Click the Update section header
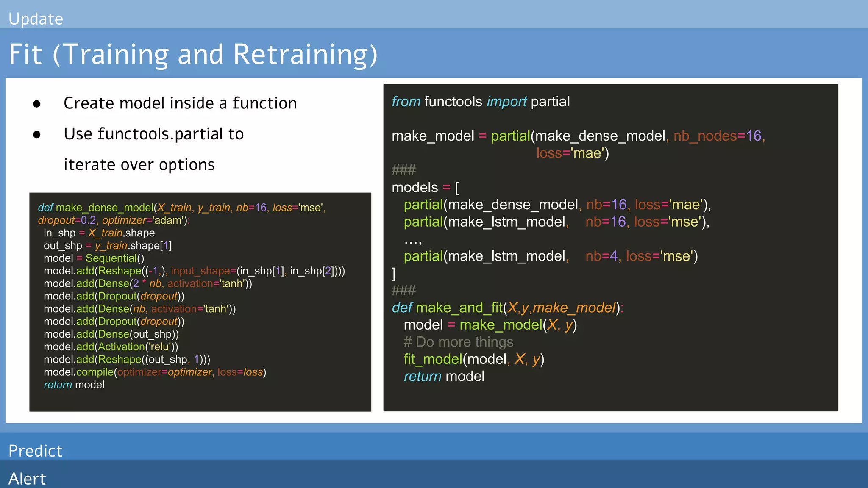Viewport: 868px width, 488px height. pos(36,19)
